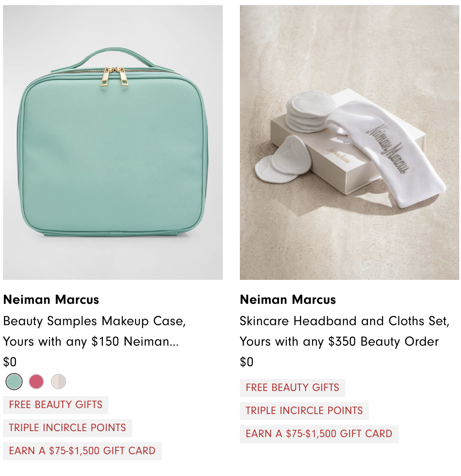Click Triple InCircle Points tag under the Headband Set
The image size is (461, 476).
tap(304, 411)
